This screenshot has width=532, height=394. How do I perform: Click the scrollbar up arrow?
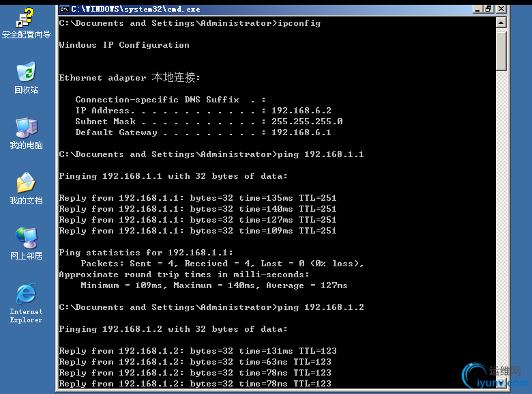tap(501, 23)
